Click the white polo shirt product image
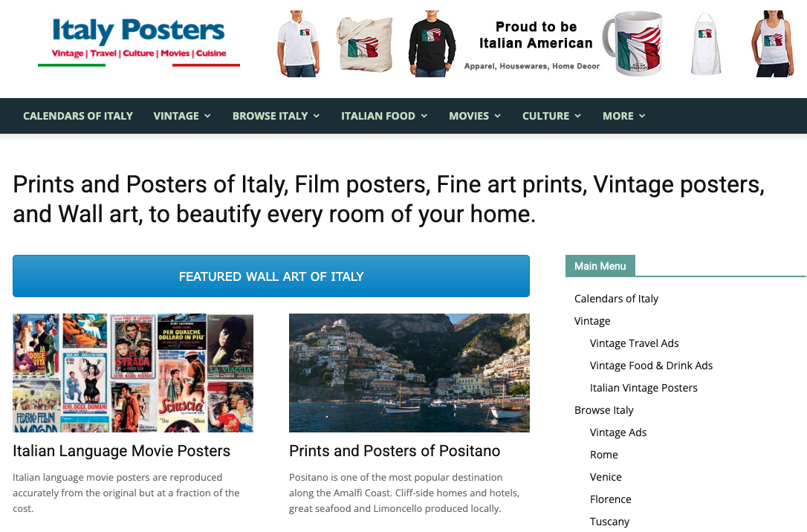This screenshot has height=532, width=807. [299, 44]
